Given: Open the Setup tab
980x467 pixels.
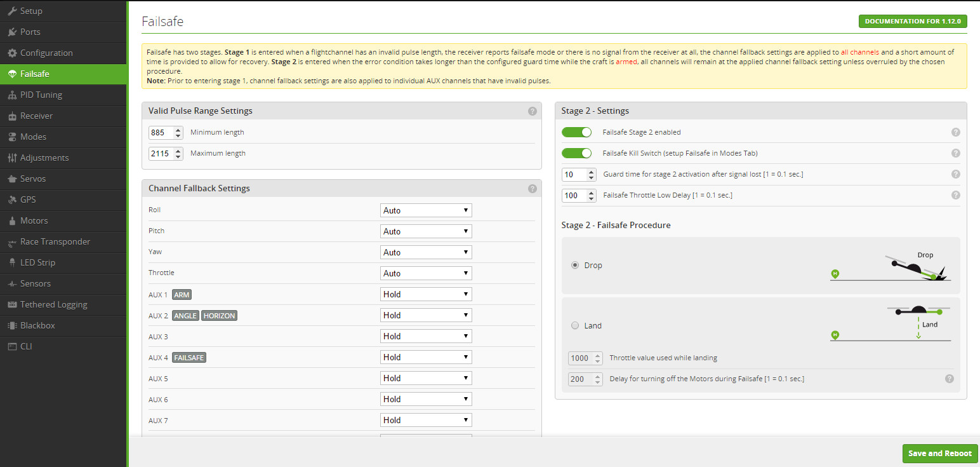Looking at the screenshot, I should pos(63,11).
